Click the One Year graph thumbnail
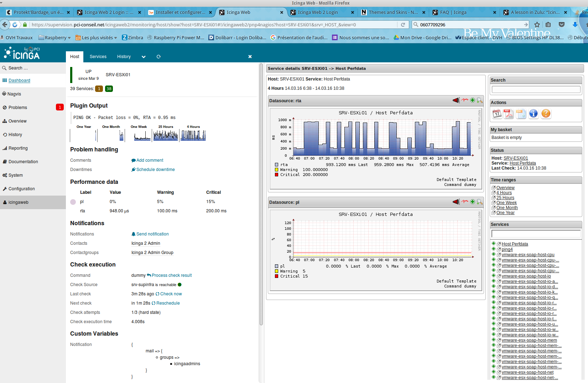The height and width of the screenshot is (383, 588). click(x=84, y=135)
